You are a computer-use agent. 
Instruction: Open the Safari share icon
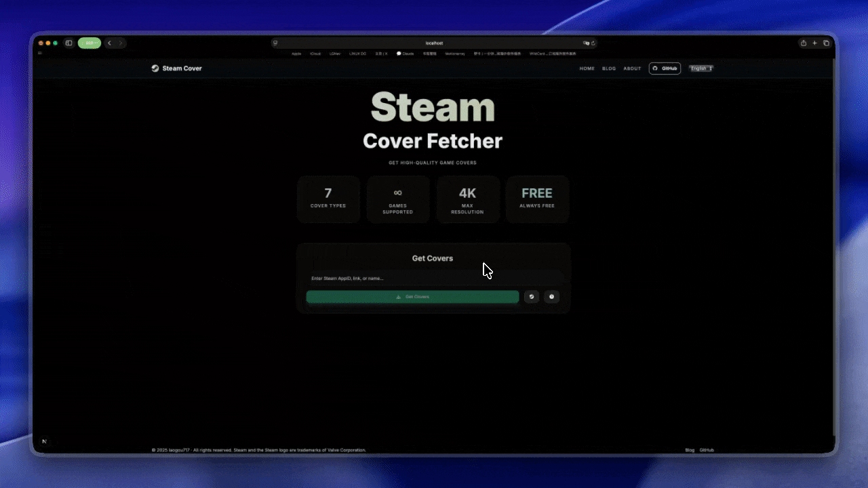coord(804,43)
